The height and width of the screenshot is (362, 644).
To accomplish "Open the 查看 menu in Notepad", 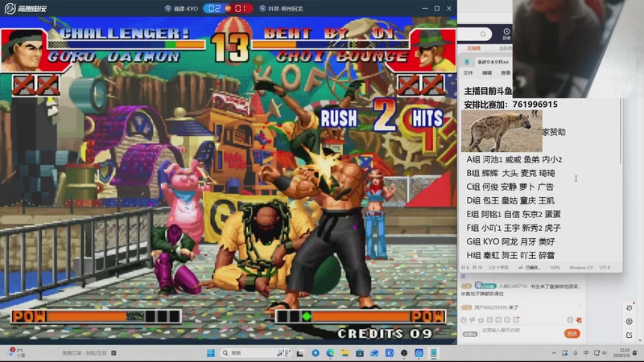I will point(506,73).
